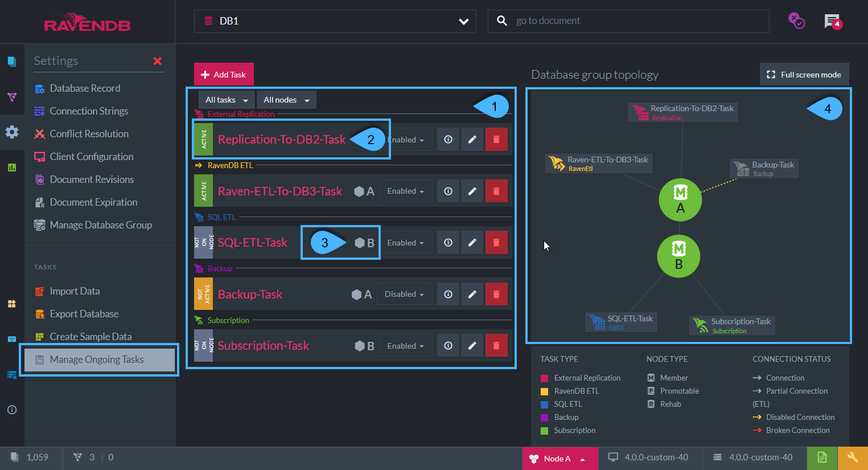This screenshot has height=470, width=868.
Task: Edit the Replication-To-DB2-Task
Action: pos(472,140)
